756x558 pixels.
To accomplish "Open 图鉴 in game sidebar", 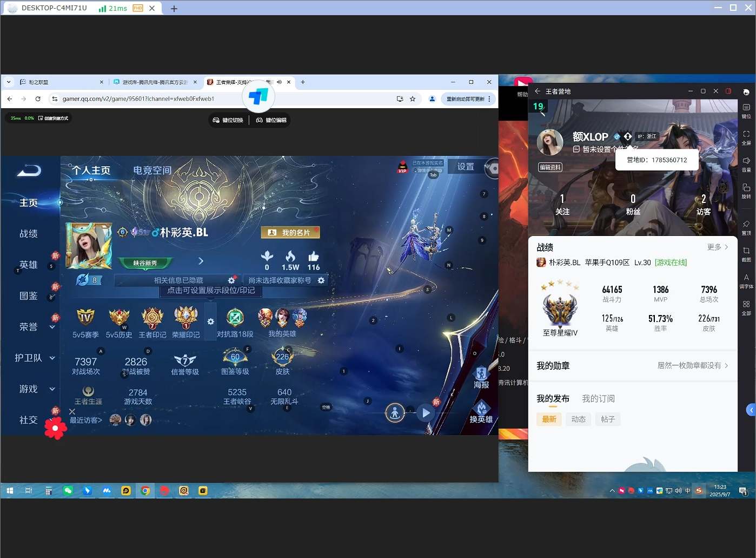I will [x=29, y=296].
